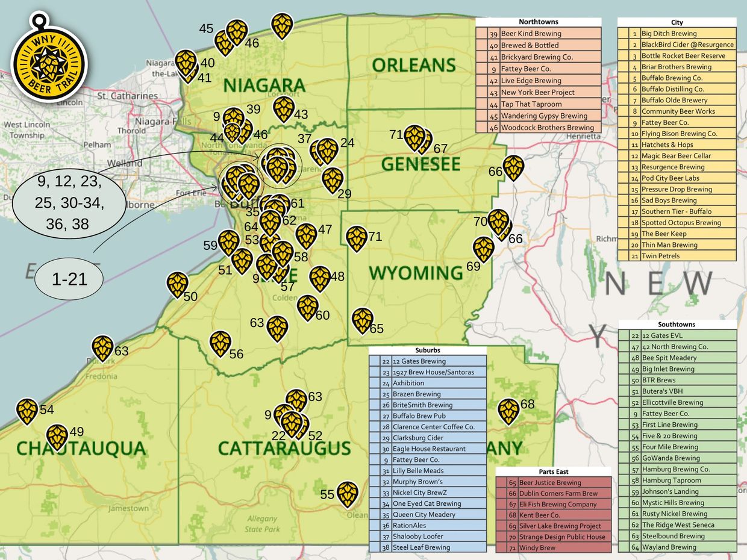This screenshot has width=747, height=560.
Task: Select the hop pin labeled 49
Action: 57,437
